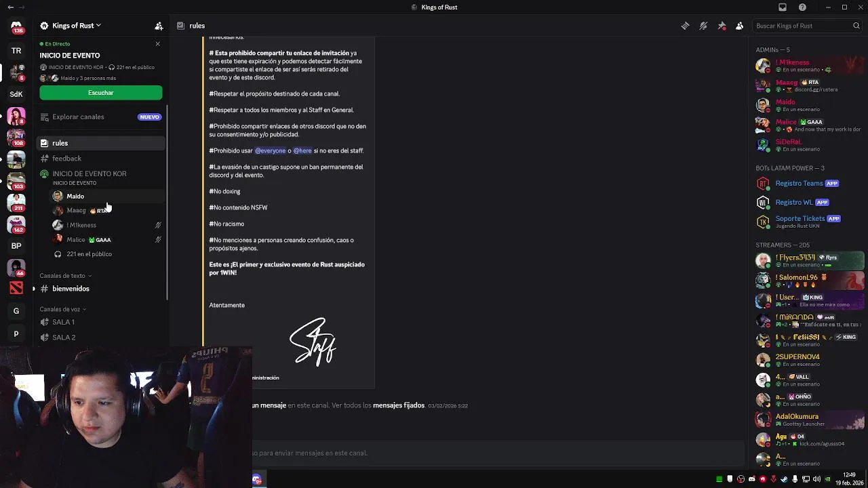Dismiss the INICIO DE EVENTO live banner

click(157, 44)
